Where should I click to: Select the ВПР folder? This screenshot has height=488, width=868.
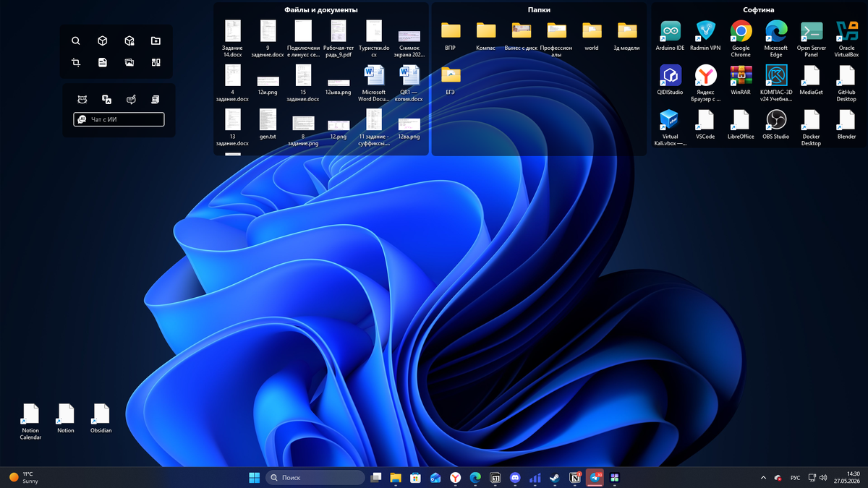[451, 35]
